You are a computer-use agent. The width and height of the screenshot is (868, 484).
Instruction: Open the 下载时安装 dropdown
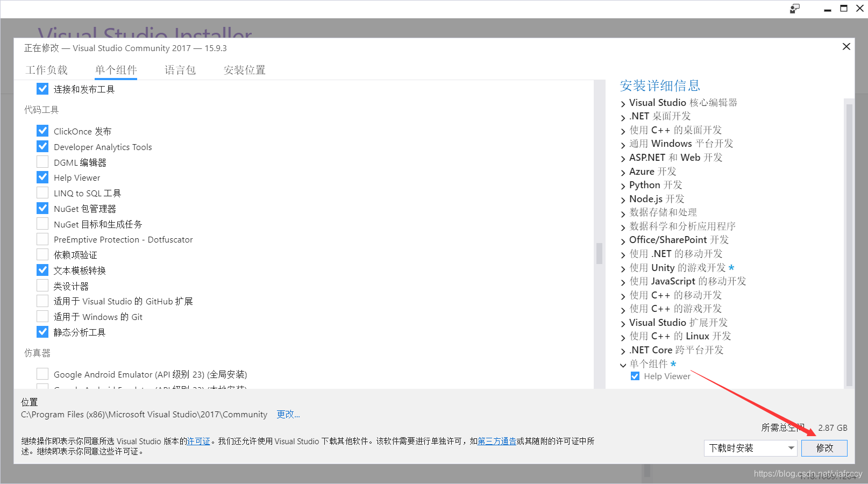click(751, 448)
